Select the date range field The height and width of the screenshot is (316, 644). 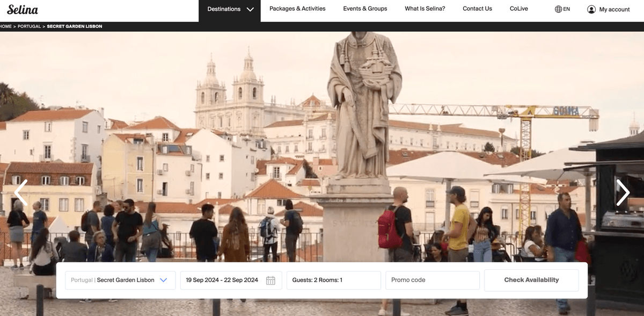coord(231,280)
